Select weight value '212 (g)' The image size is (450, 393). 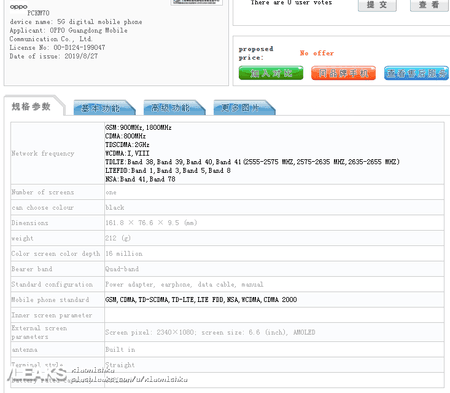[x=118, y=238]
